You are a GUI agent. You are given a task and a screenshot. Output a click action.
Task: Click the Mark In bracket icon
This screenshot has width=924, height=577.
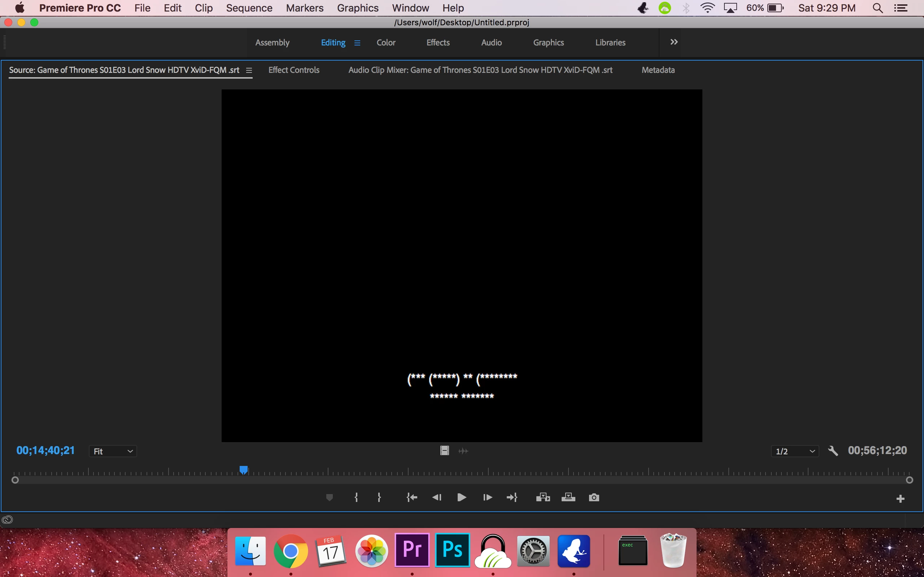coord(356,497)
